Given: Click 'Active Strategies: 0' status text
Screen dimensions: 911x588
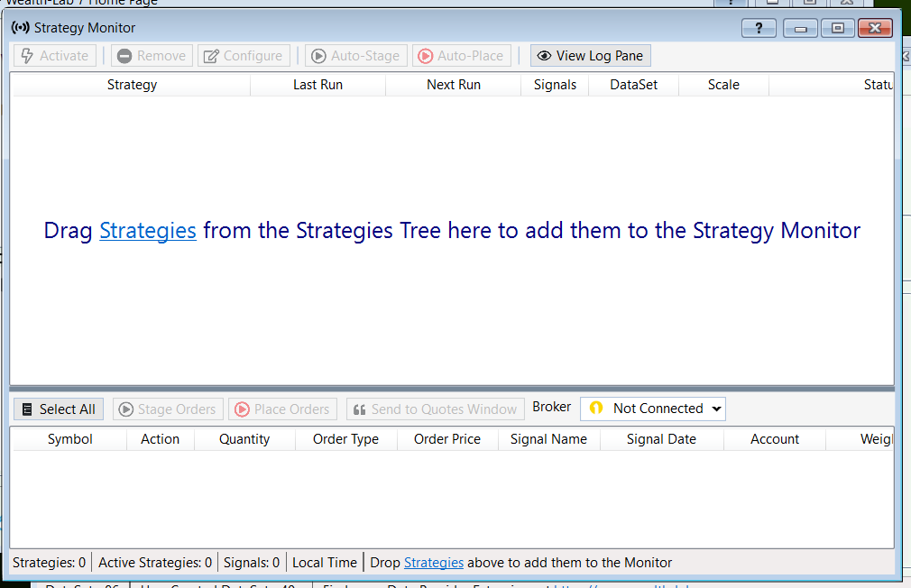Looking at the screenshot, I should click(154, 563).
